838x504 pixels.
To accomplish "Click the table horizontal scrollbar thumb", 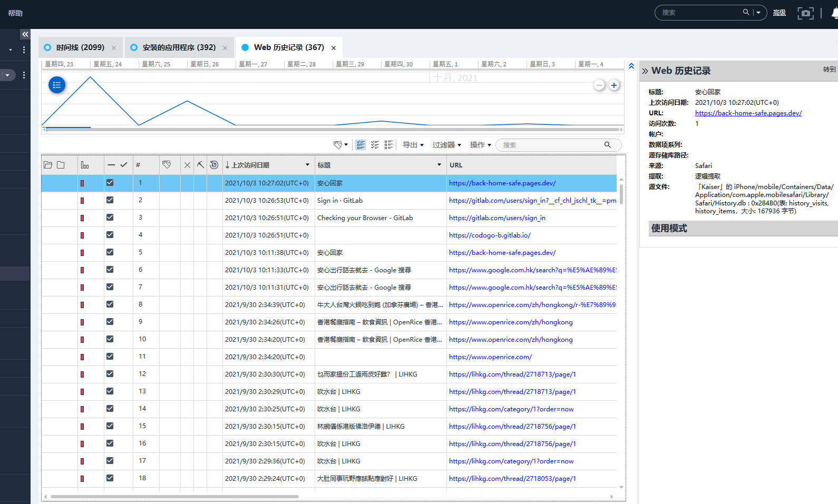I will pyautogui.click(x=174, y=496).
